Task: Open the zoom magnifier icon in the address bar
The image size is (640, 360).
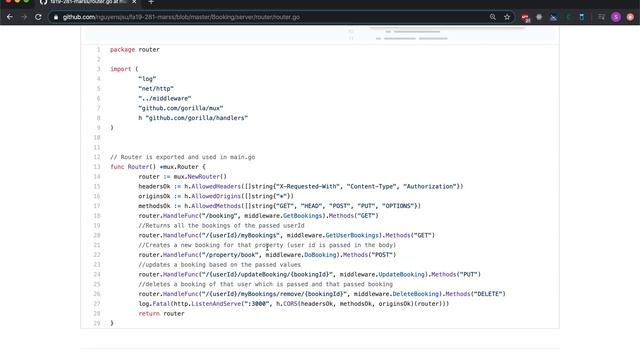Action: point(493,17)
